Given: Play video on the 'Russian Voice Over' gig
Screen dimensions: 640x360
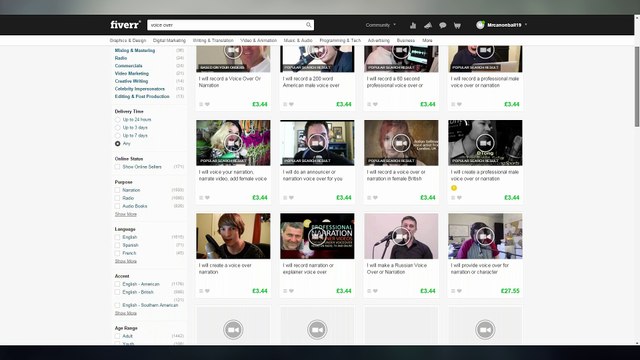Looking at the screenshot, I should click(401, 236).
